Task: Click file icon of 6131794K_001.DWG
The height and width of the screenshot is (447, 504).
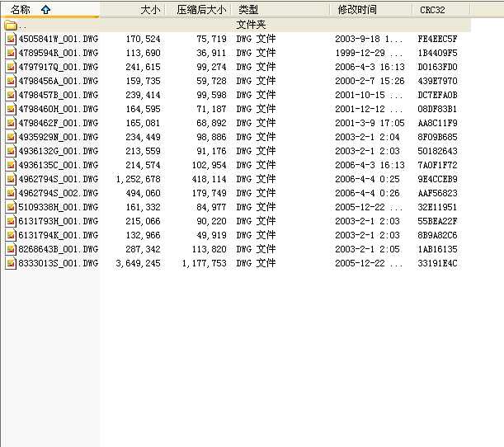Action: (x=11, y=236)
